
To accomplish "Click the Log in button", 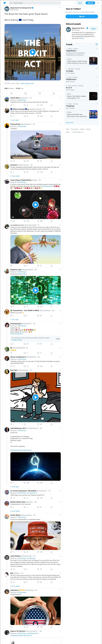I will click(80, 3).
